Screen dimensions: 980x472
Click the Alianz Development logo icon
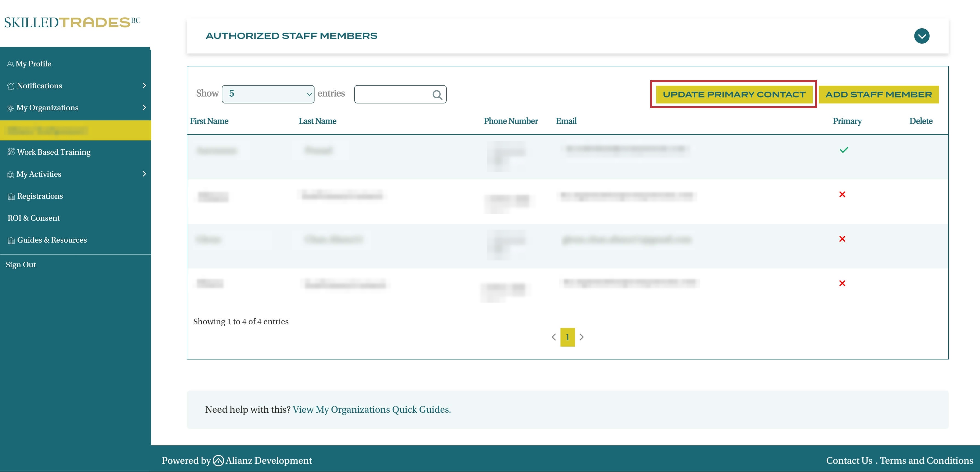[218, 460]
